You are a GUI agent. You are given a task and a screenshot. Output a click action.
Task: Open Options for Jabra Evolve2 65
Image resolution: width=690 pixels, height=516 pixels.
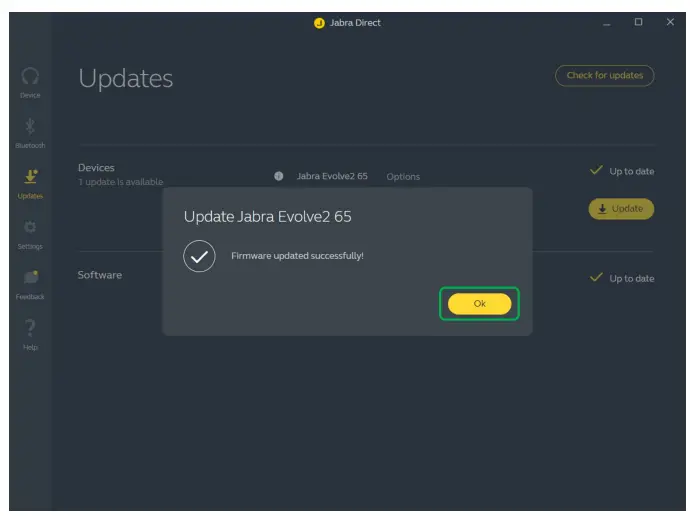[x=403, y=176]
